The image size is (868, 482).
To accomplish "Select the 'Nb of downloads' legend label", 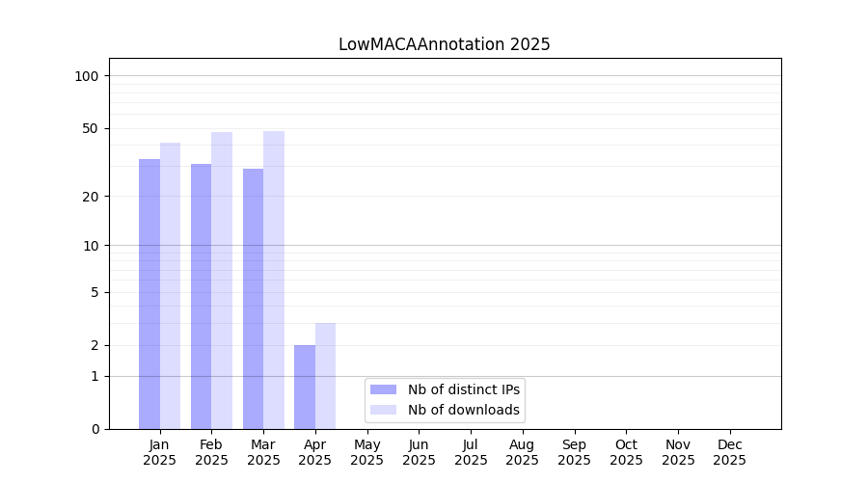I will pyautogui.click(x=464, y=410).
